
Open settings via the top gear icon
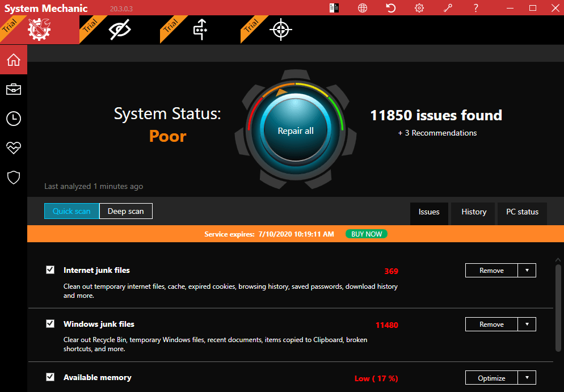(419, 8)
